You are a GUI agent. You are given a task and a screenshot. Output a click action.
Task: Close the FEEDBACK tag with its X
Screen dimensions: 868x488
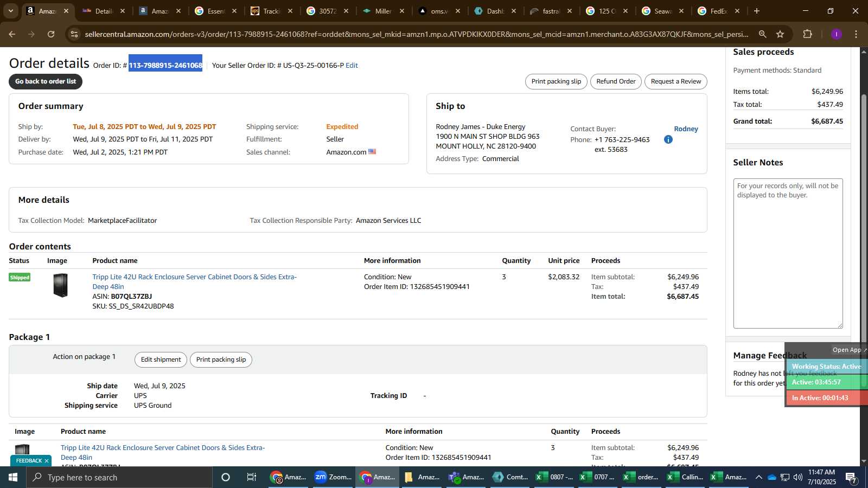pos(47,461)
